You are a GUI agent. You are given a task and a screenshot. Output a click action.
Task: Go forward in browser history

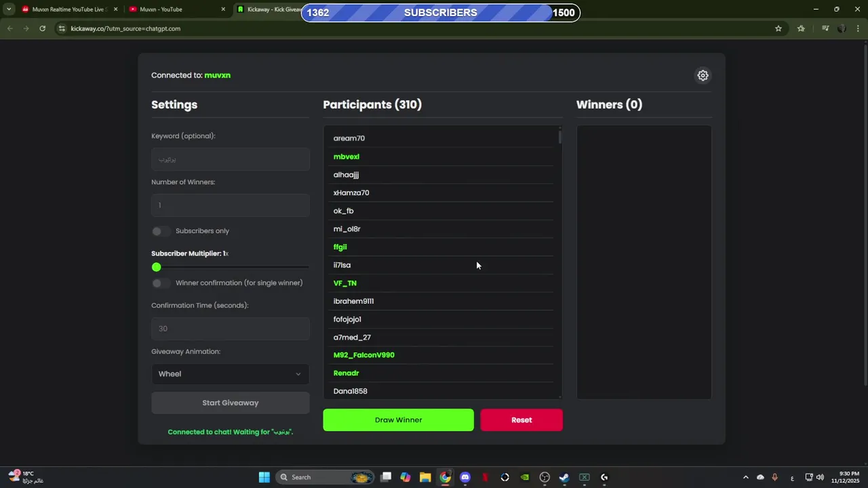pos(26,28)
